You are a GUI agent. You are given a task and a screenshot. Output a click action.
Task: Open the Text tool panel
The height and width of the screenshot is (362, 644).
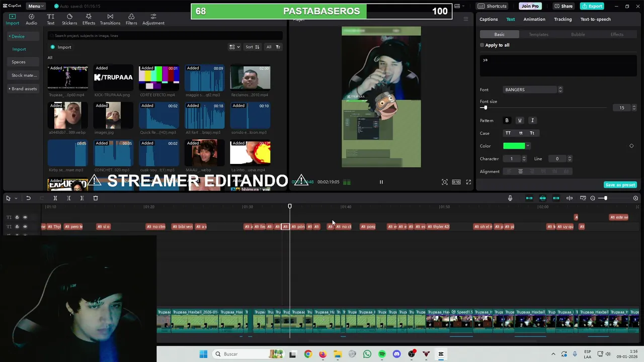[50, 19]
